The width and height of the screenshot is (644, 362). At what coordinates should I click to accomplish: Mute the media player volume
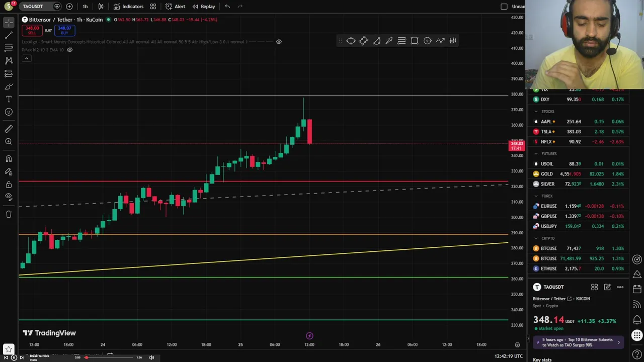pos(151,357)
